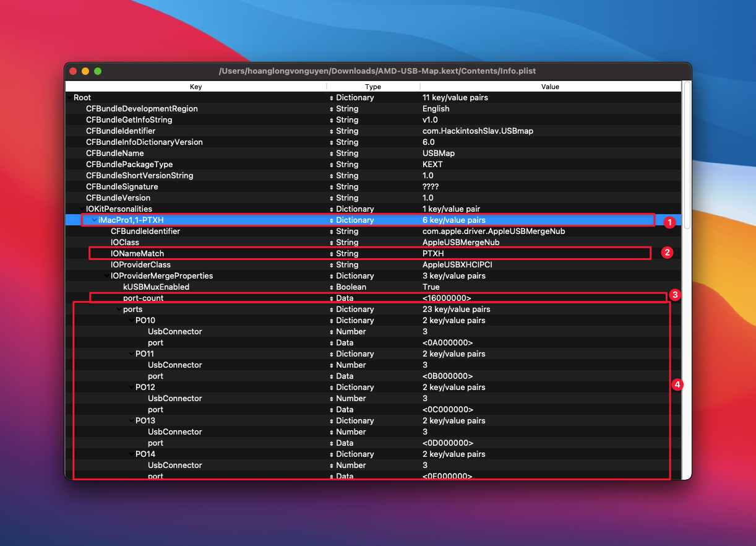Collapse the ports dictionary triangle
The image size is (756, 546).
pos(118,310)
